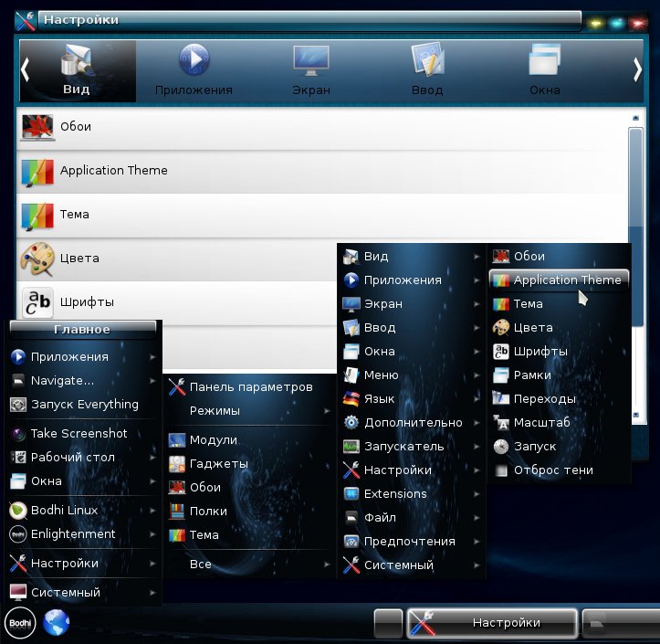Click the Масштаб icon in Вид submenu
Image resolution: width=660 pixels, height=644 pixels.
point(501,422)
